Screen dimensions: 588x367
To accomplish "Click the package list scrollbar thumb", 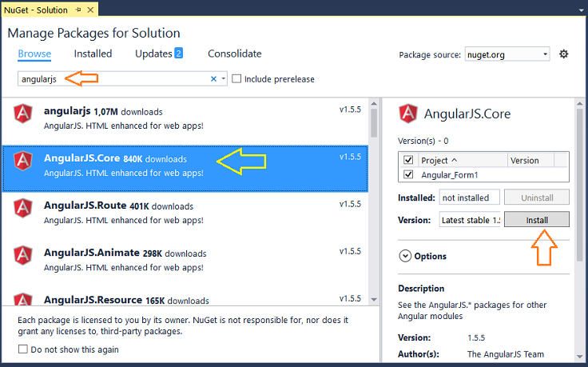I will point(374,123).
